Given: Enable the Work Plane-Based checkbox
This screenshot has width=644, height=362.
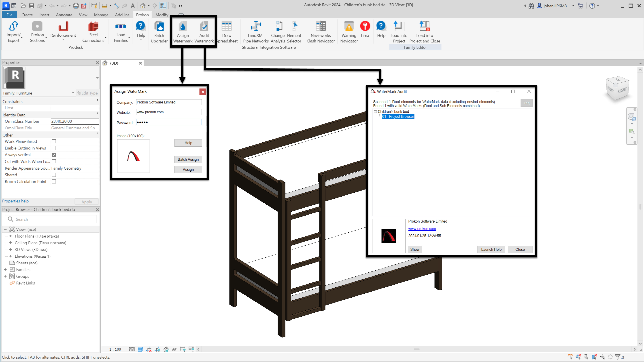Looking at the screenshot, I should coord(54,141).
